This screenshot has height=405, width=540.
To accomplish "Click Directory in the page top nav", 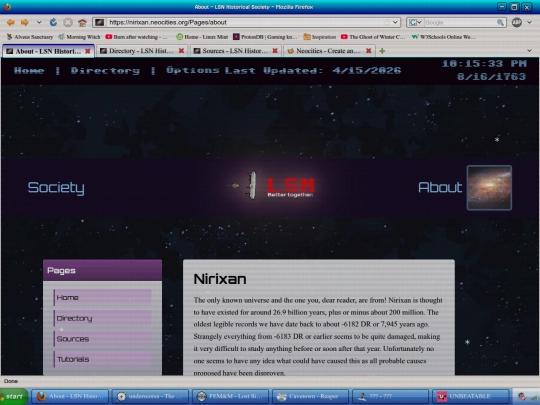I will point(105,71).
